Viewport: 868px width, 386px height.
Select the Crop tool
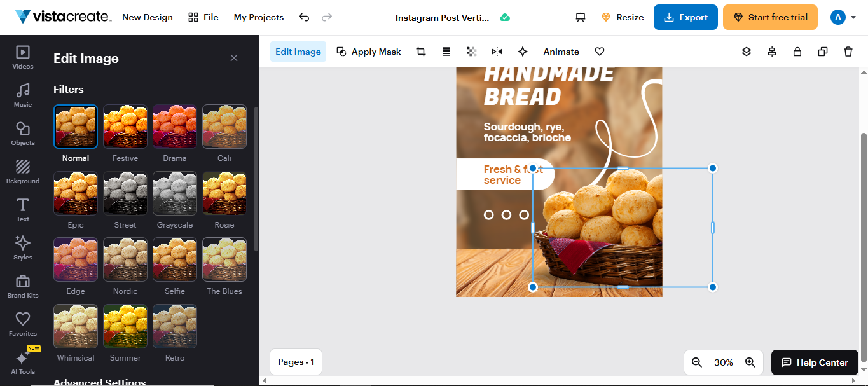tap(420, 51)
